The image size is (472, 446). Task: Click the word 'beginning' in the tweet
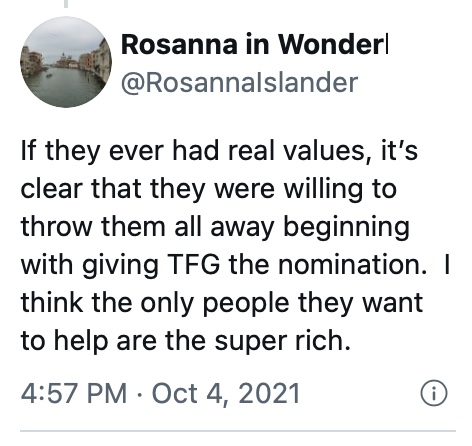click(346, 228)
